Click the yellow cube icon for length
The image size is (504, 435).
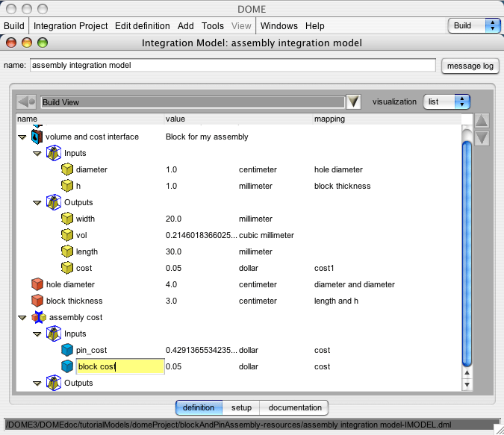click(x=67, y=251)
